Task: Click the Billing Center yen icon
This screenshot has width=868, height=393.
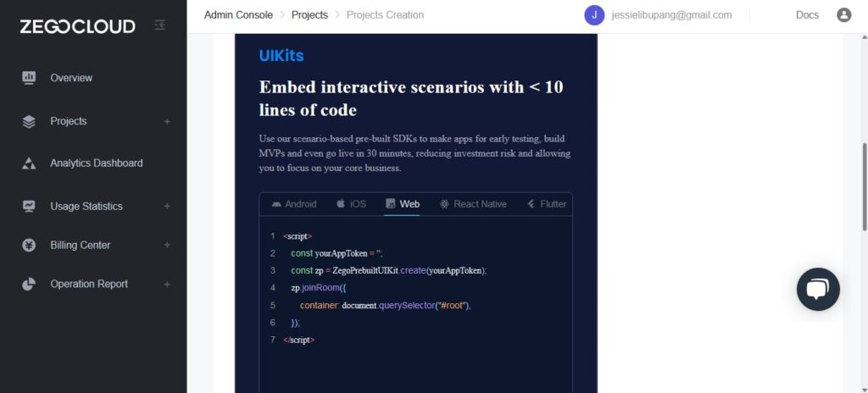Action: (29, 245)
